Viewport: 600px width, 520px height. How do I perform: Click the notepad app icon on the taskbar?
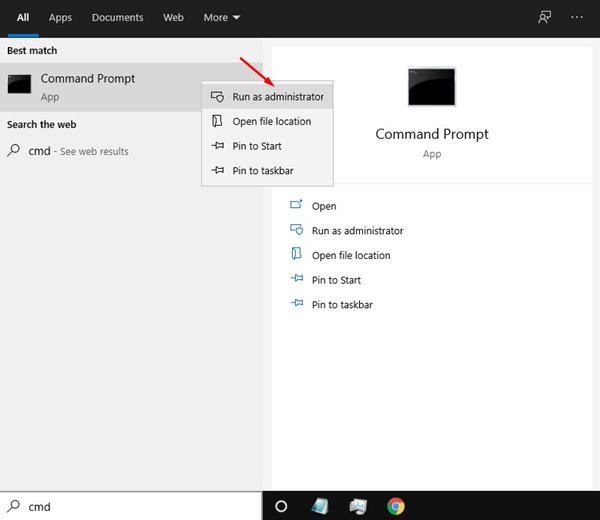coord(320,506)
